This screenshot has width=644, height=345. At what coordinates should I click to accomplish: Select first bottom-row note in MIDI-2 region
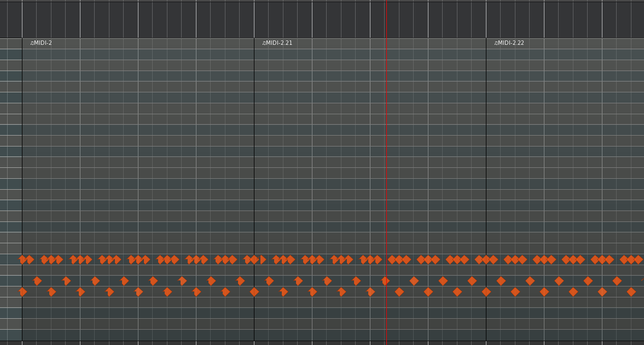pyautogui.click(x=22, y=292)
